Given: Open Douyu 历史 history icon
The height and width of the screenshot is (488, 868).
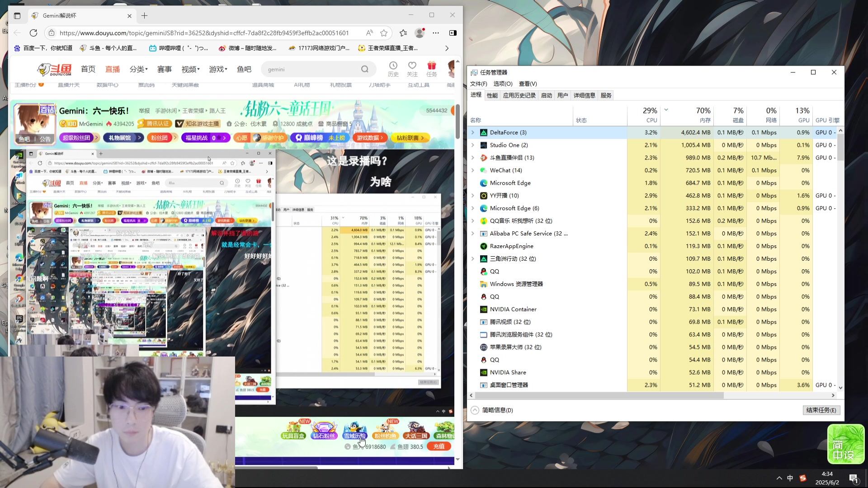Looking at the screenshot, I should tap(393, 69).
